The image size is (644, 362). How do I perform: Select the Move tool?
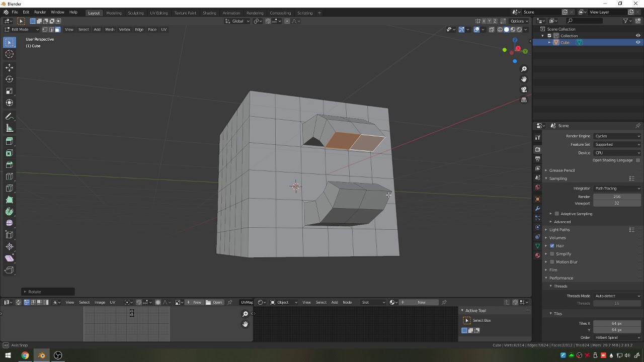[x=10, y=67]
